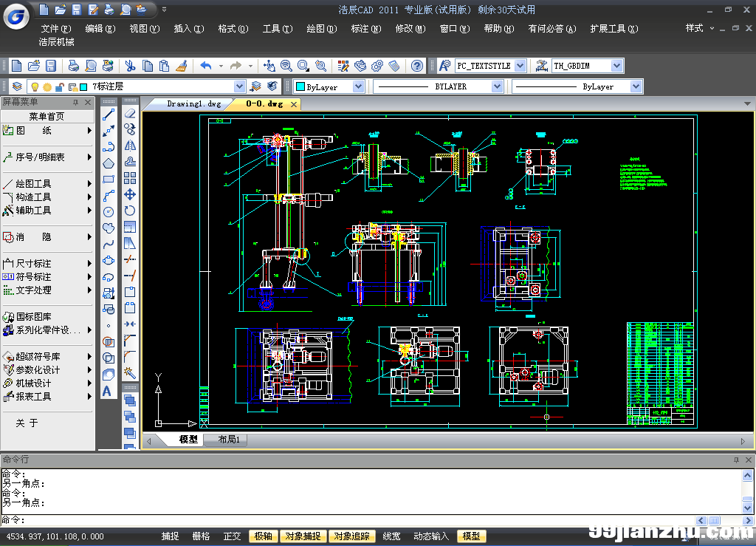Open the Layer Properties Manager icon
Screen dimensions: 756x546
[18, 86]
